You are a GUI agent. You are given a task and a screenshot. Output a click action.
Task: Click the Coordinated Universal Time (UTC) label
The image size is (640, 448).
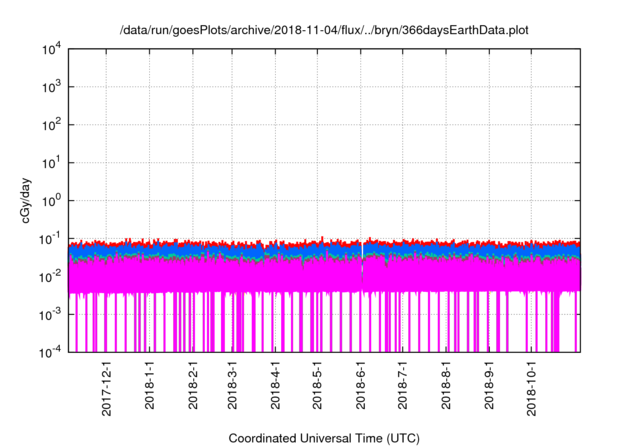pos(324,438)
